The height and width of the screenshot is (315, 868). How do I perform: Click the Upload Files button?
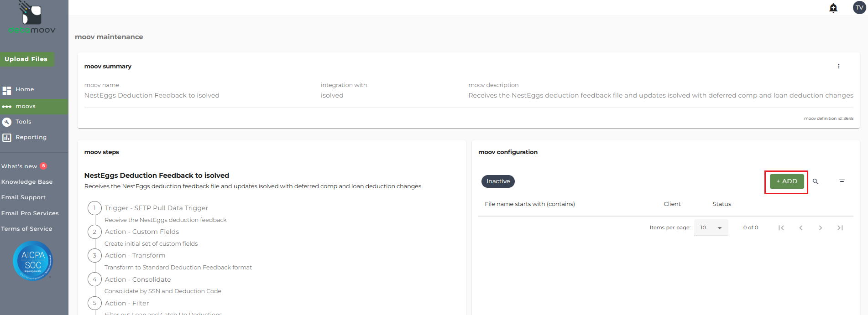[26, 59]
